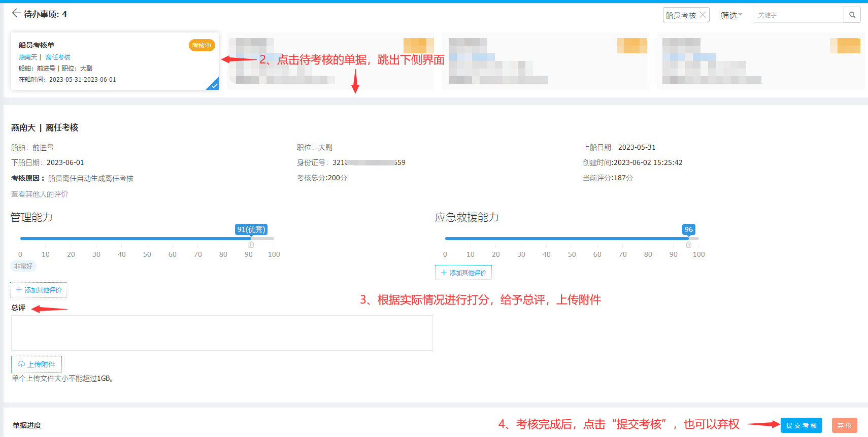This screenshot has height=437, width=868.
Task: Click the 当前评分:187分 text
Action: pos(608,178)
